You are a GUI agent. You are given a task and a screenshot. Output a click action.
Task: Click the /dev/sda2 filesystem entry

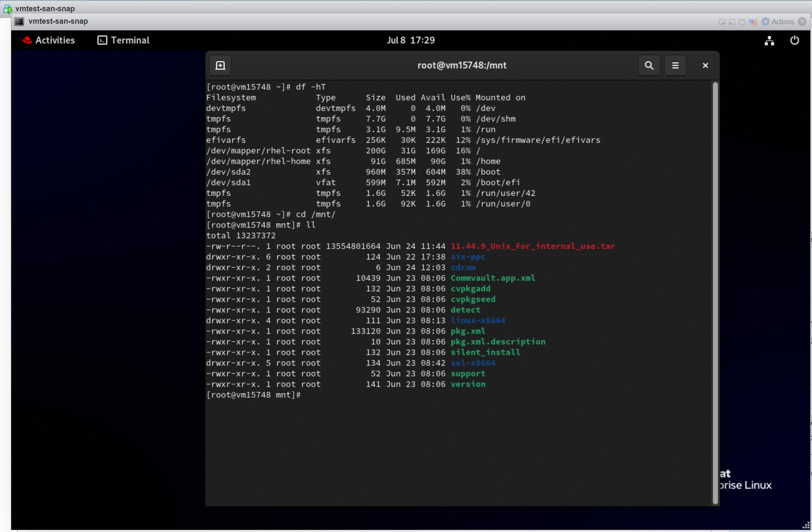[228, 172]
